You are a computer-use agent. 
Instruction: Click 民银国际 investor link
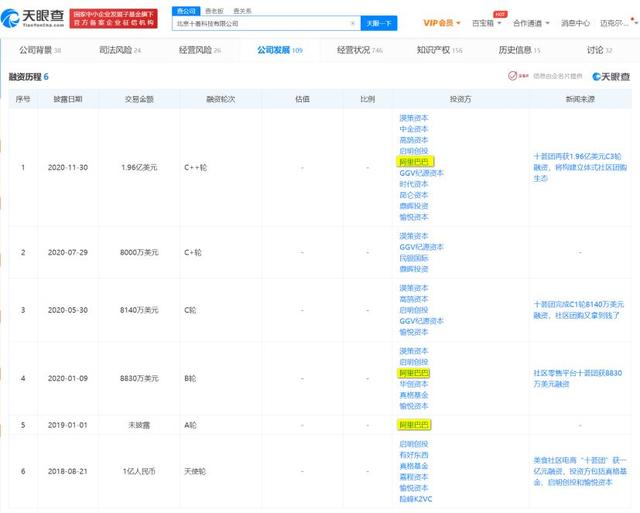coord(414,258)
